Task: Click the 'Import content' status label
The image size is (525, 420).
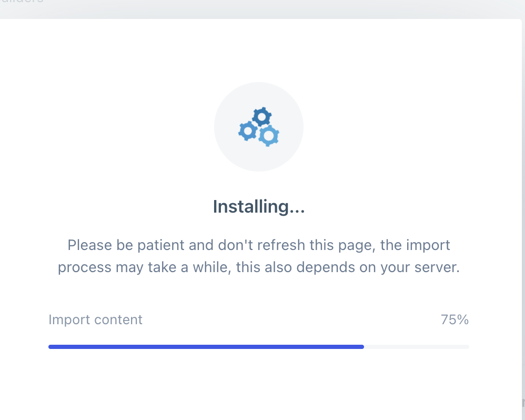Action: coord(95,319)
